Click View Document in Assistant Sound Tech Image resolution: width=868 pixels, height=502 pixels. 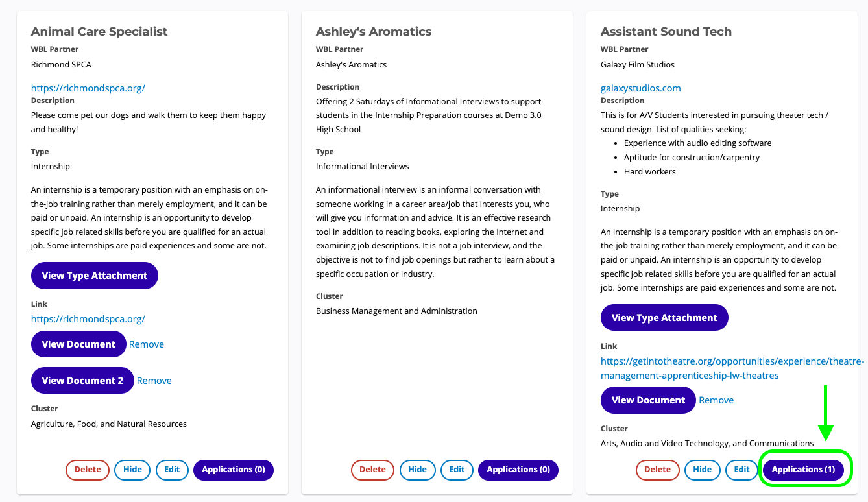coord(648,400)
